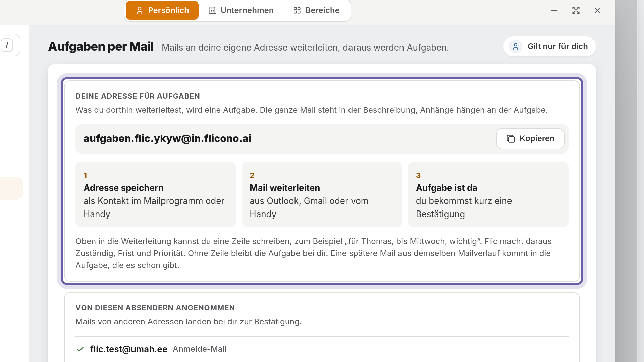Click the person icon in Persönlich tab
This screenshot has height=362, width=644.
(140, 10)
